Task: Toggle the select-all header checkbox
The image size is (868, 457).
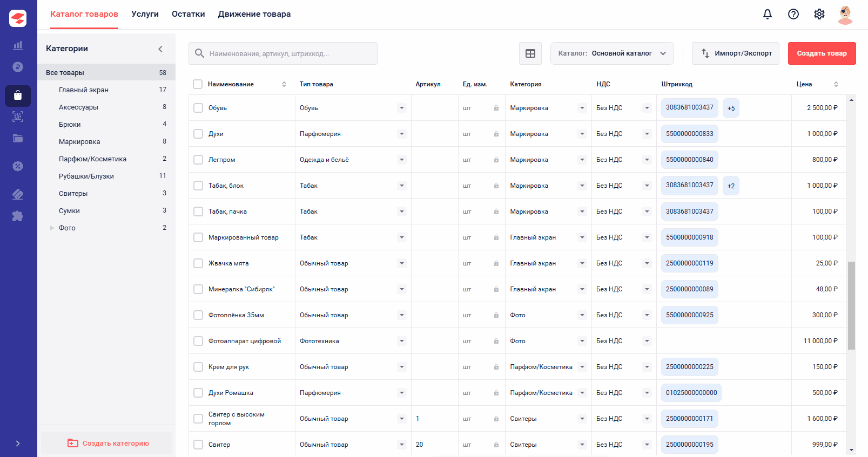Action: [198, 84]
